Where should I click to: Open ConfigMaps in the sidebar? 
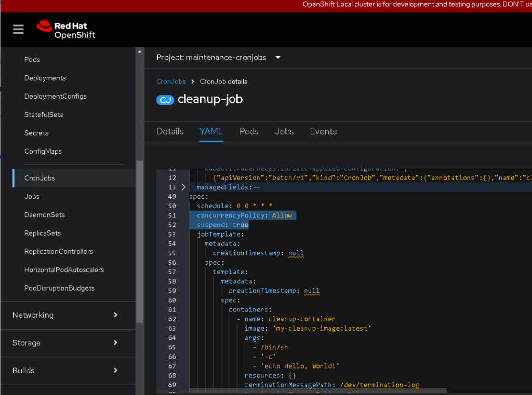pyautogui.click(x=43, y=151)
